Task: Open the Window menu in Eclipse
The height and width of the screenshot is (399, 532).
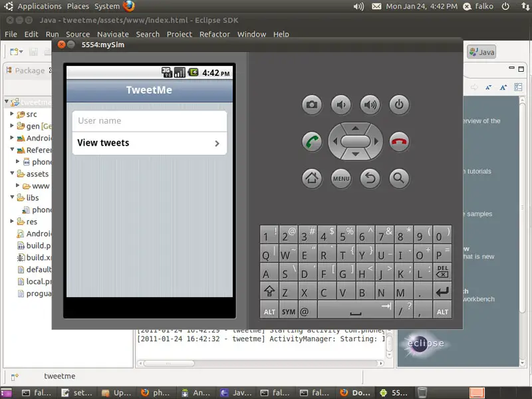Action: pyautogui.click(x=252, y=35)
